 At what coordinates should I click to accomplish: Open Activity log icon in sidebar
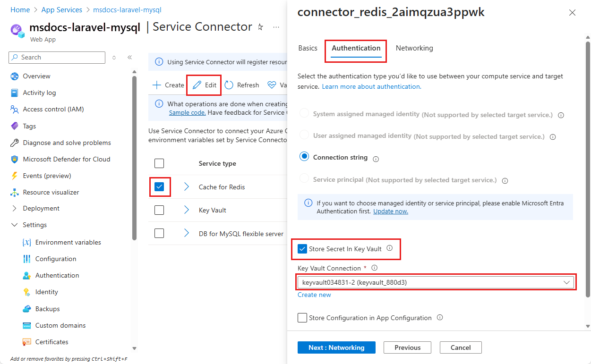[14, 93]
